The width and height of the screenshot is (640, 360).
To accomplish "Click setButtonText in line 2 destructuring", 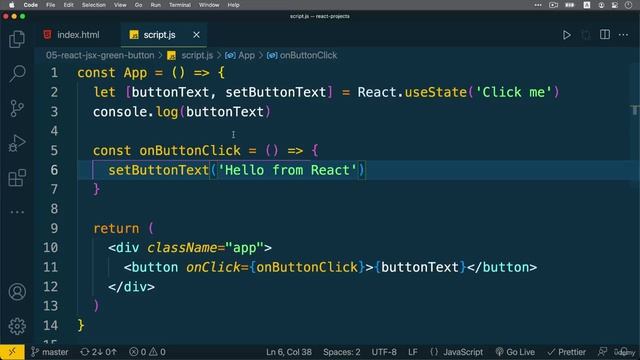I will pyautogui.click(x=276, y=92).
